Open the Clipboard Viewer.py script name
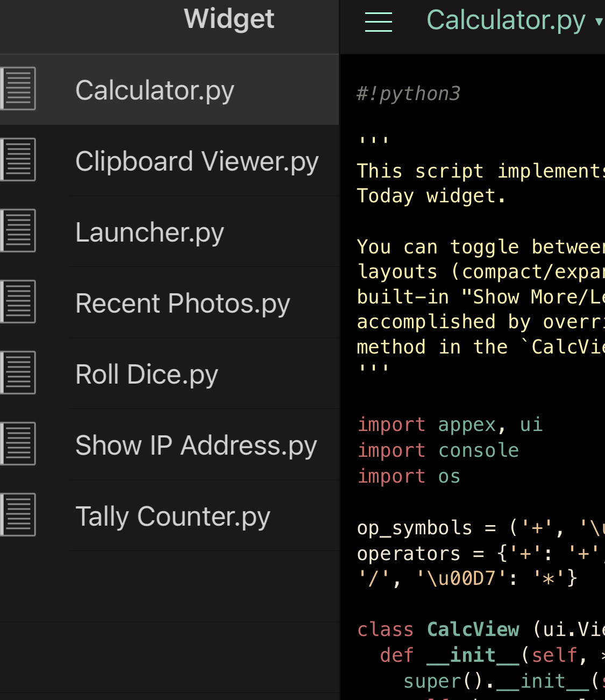 pos(197,161)
